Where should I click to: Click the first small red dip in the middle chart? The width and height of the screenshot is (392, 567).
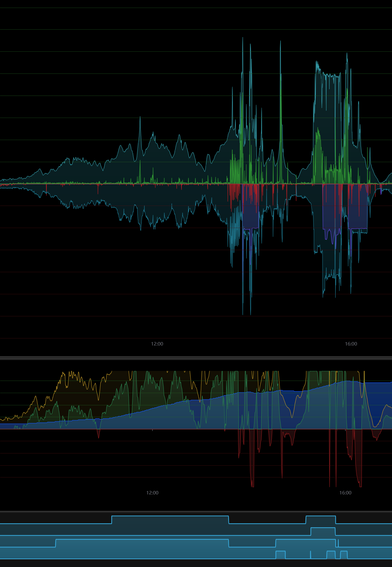tap(98, 434)
